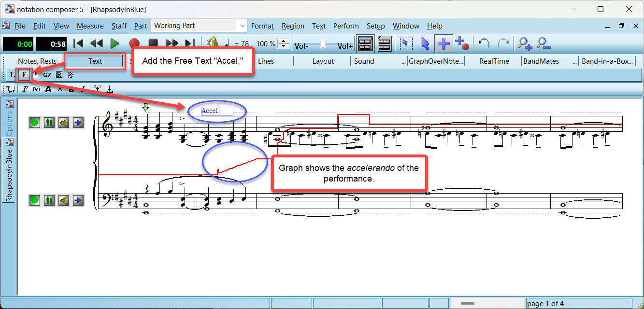Click the Redo arrow
The width and height of the screenshot is (644, 309).
tap(503, 43)
